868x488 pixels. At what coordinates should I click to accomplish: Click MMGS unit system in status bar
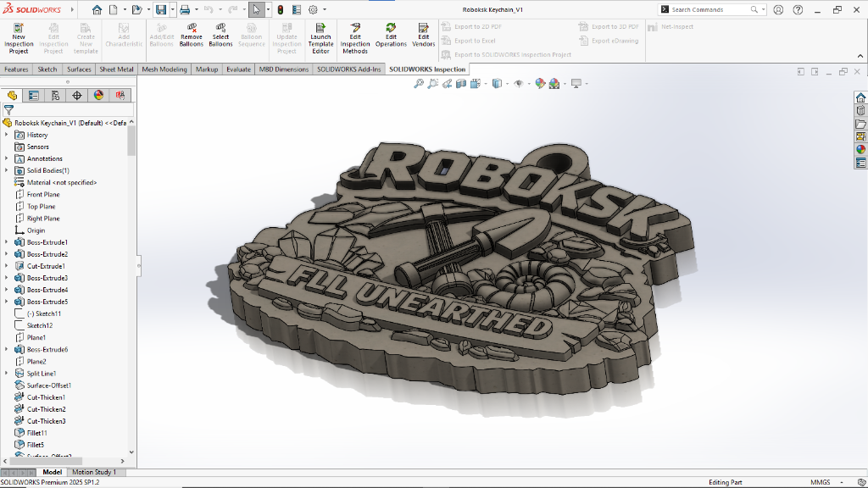(821, 482)
